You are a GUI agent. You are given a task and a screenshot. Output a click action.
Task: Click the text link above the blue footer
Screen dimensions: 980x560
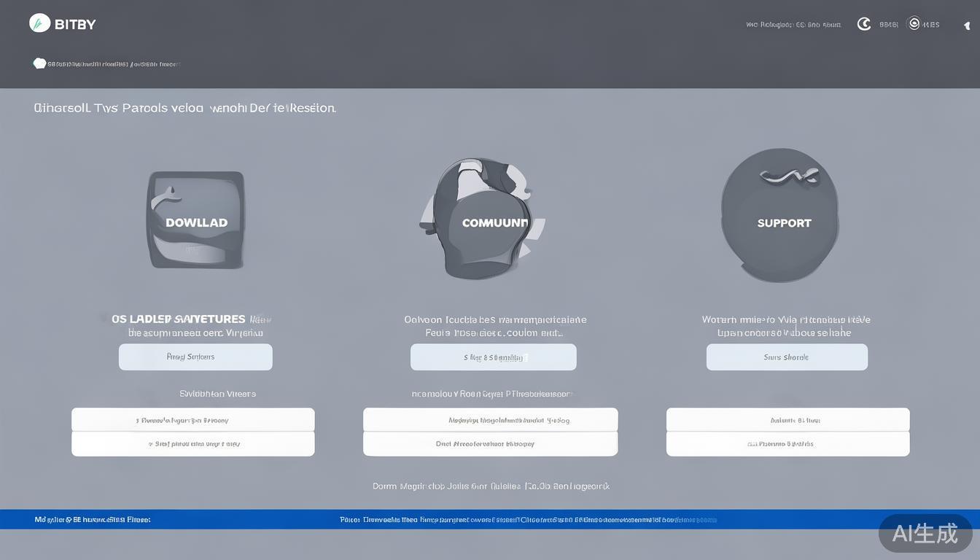tap(491, 486)
